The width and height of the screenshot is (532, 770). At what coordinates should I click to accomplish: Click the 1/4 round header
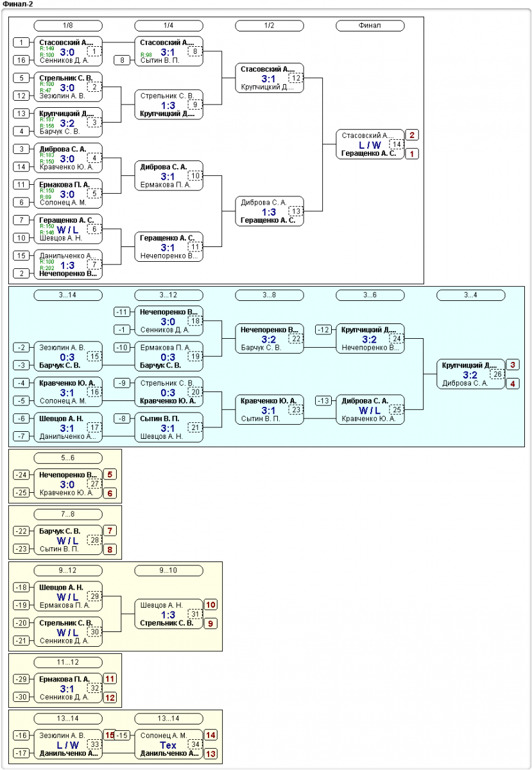169,26
